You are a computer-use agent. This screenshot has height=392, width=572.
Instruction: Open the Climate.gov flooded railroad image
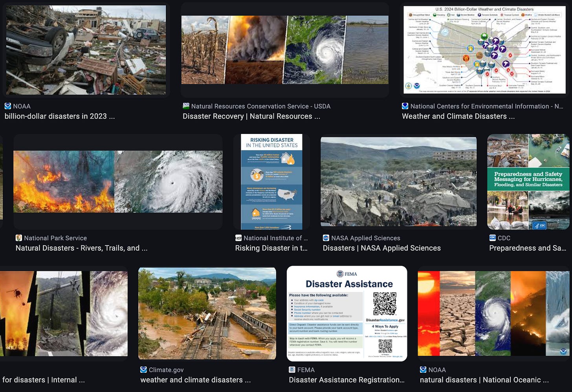click(207, 313)
